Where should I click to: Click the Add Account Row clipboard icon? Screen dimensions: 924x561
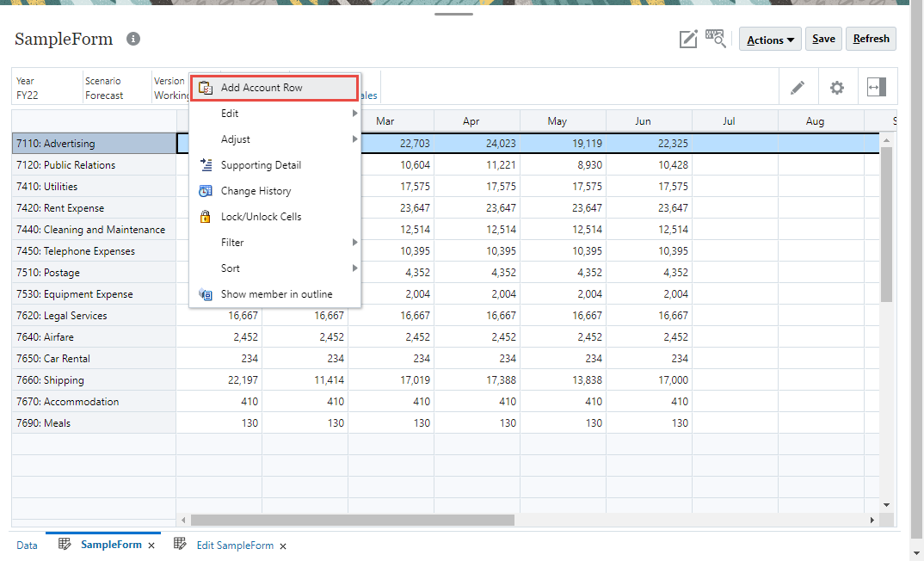[x=205, y=88]
